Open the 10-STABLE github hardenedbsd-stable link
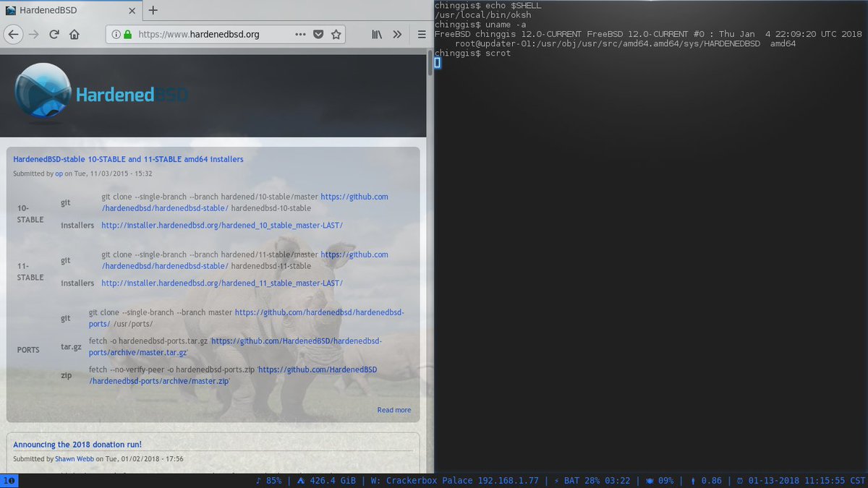 pyautogui.click(x=245, y=202)
